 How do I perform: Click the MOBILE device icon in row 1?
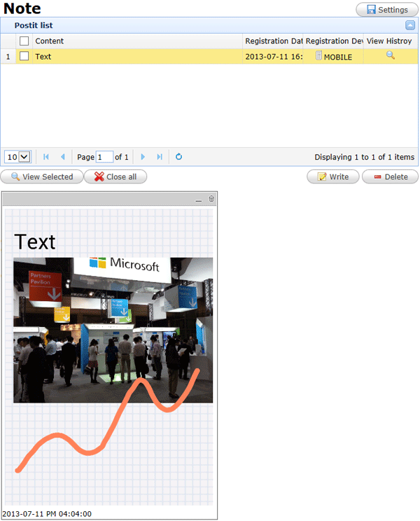click(318, 56)
